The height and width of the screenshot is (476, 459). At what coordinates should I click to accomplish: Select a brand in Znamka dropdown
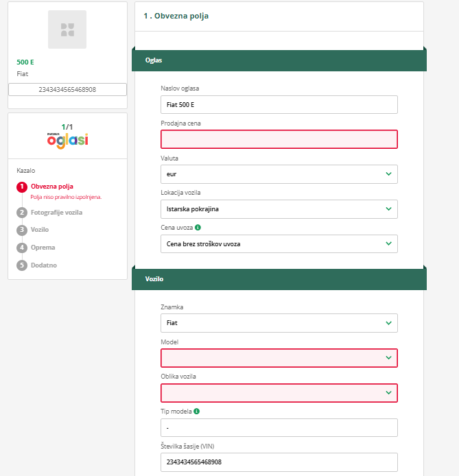[x=279, y=323]
